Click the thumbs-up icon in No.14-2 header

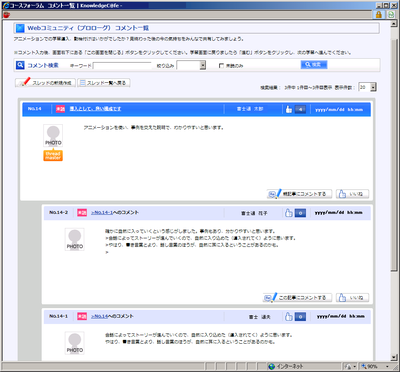click(289, 213)
